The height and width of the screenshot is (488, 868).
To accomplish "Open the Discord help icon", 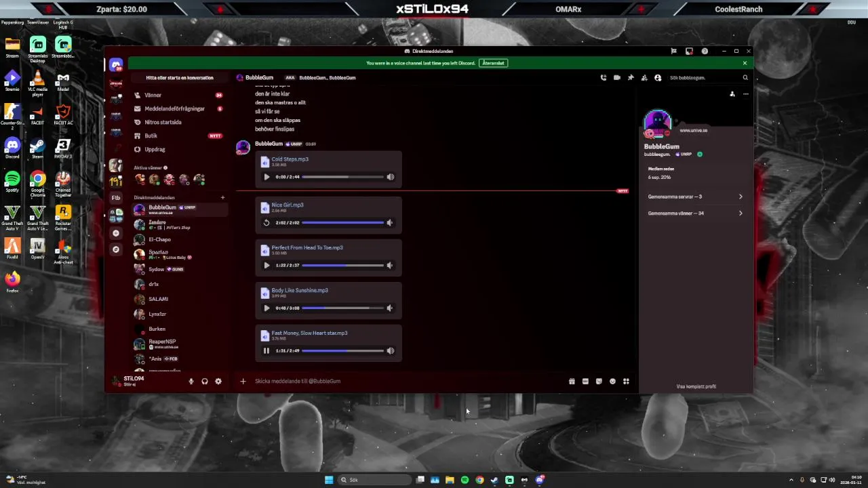I will [x=705, y=51].
